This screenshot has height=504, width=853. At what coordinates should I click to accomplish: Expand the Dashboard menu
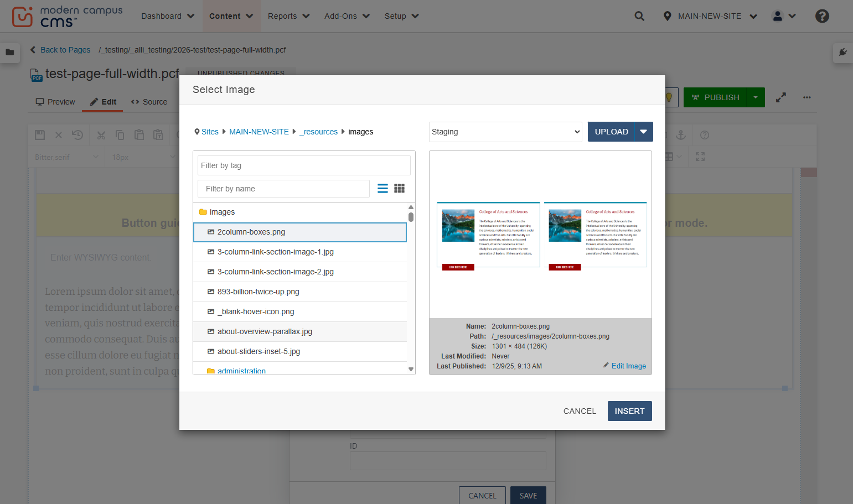168,16
